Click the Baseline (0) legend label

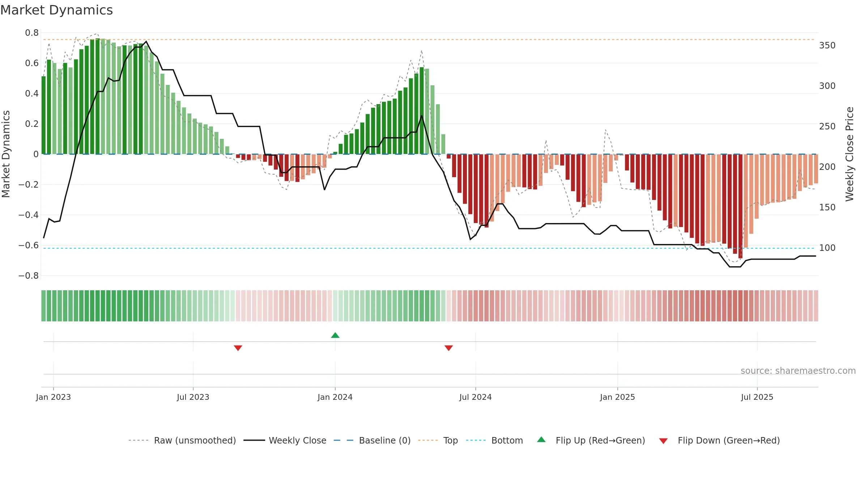385,440
